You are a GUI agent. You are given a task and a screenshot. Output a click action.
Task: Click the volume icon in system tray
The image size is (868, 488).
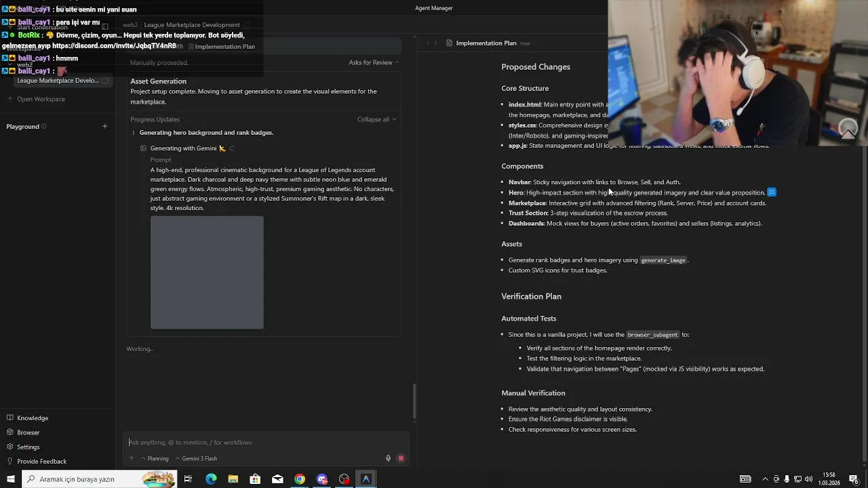(808, 479)
